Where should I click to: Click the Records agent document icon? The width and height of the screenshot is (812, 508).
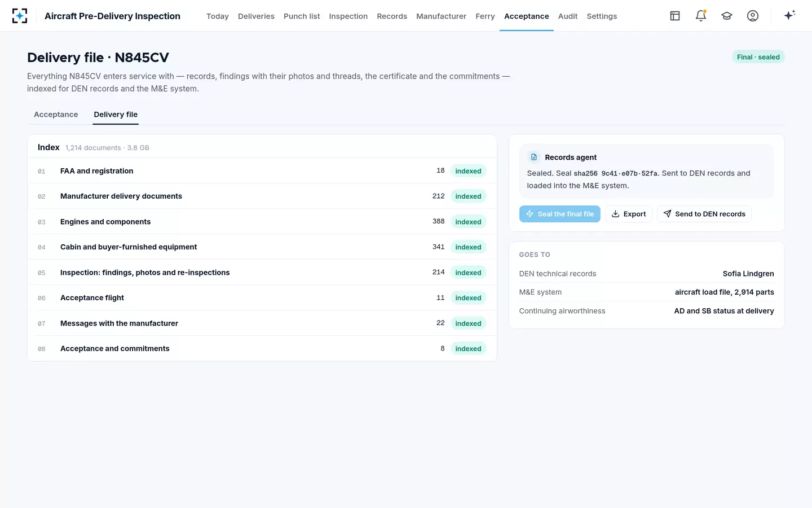pos(534,157)
